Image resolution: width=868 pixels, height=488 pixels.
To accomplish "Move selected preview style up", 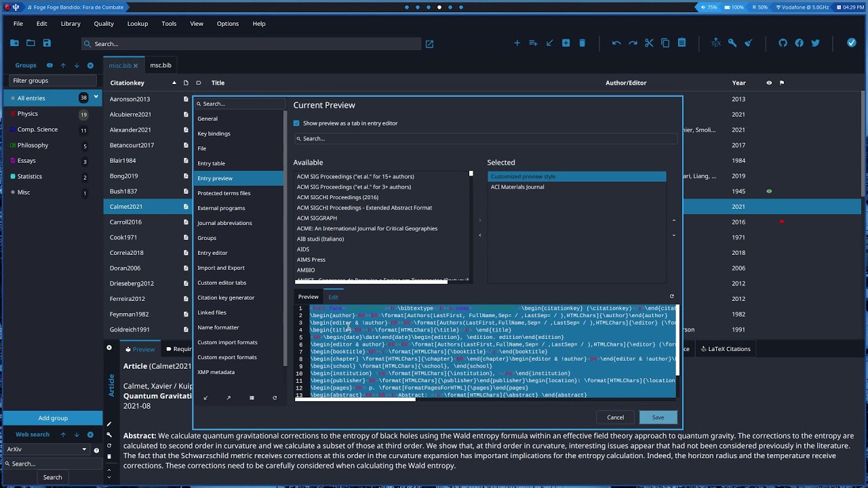I will coord(673,220).
